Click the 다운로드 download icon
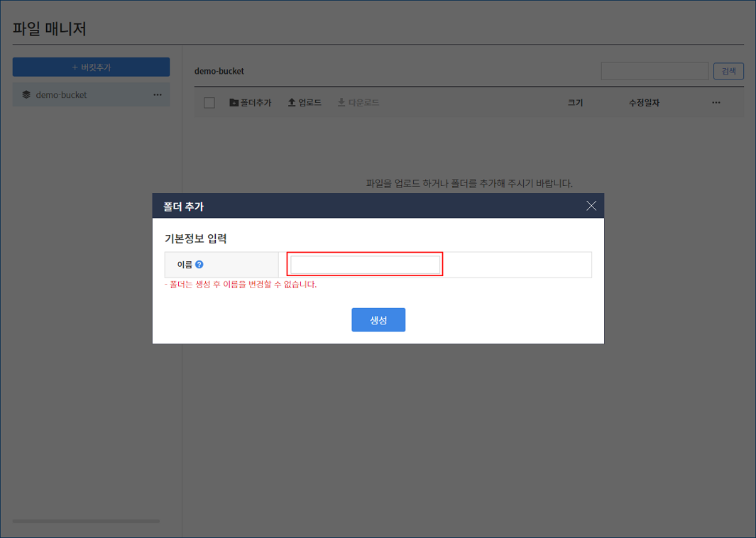The image size is (756, 538). click(x=341, y=103)
